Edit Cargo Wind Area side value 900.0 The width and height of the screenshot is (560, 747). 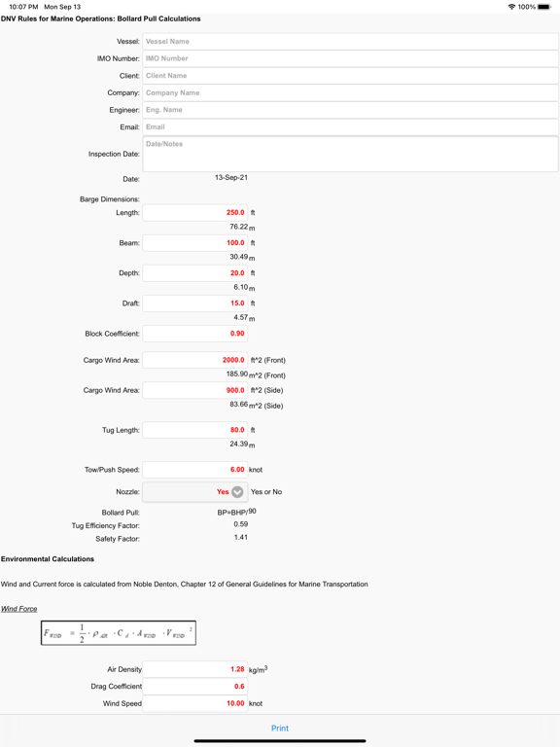click(194, 390)
